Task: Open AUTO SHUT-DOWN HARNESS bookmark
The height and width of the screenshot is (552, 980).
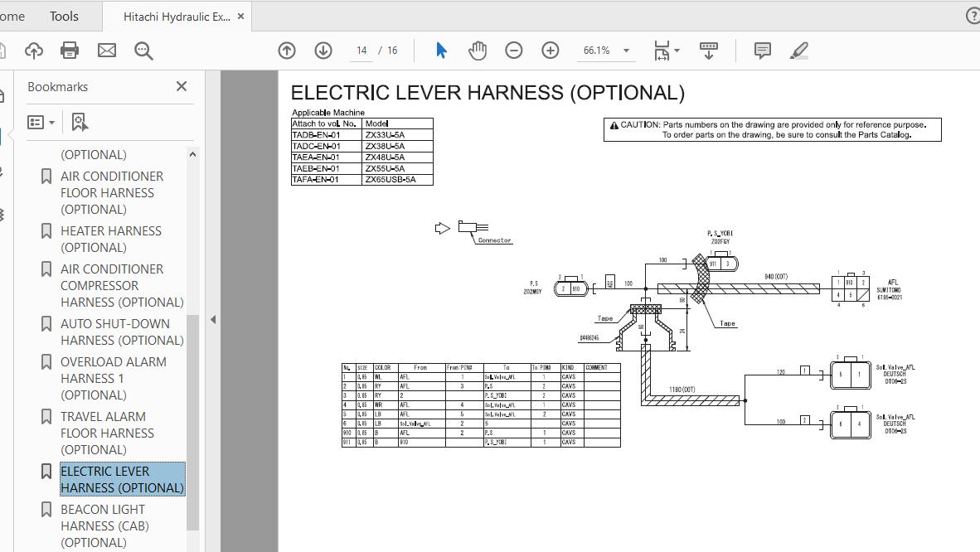Action: (x=122, y=332)
